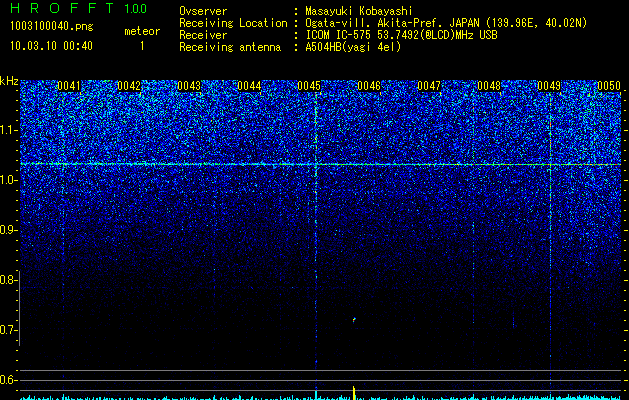Click the 0042 time marker
The height and width of the screenshot is (400, 629).
129,86
